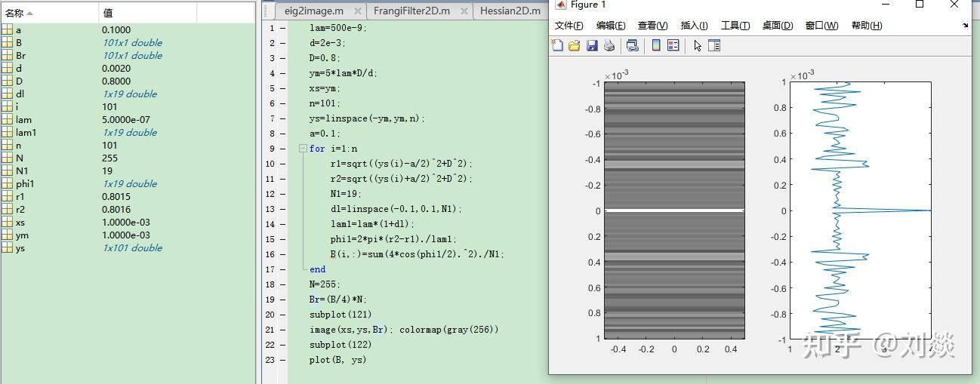Minimize the Figure 1 window
This screenshot has height=384, width=980.
click(885, 5)
